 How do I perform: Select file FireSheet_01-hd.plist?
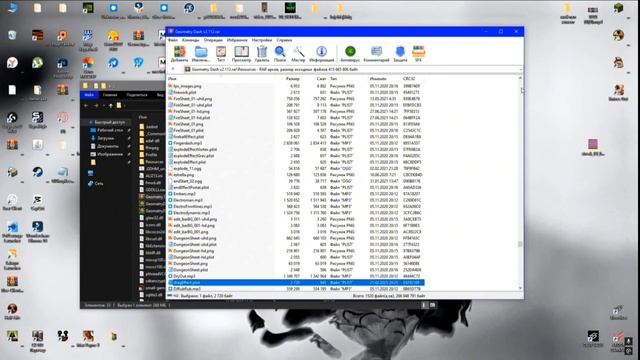tap(191, 118)
